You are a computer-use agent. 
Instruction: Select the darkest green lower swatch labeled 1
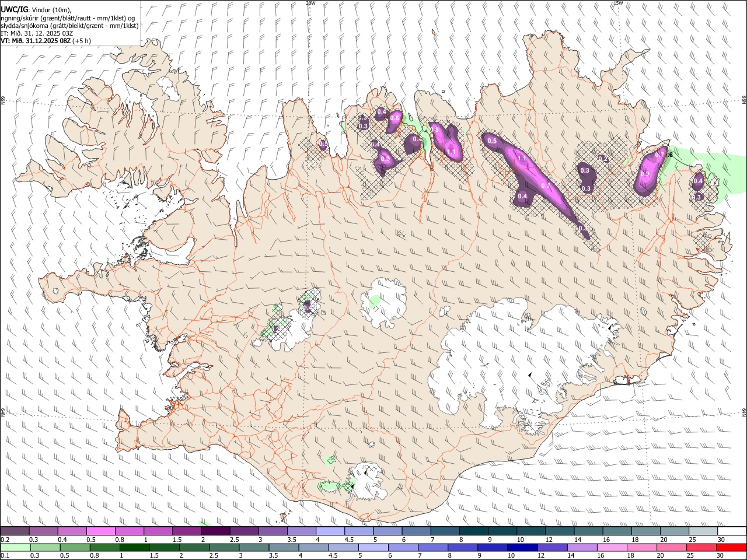tap(134, 547)
